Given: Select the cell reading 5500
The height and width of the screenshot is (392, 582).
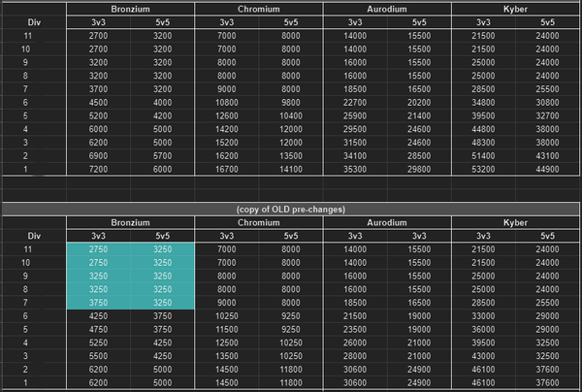Looking at the screenshot, I should click(98, 356).
